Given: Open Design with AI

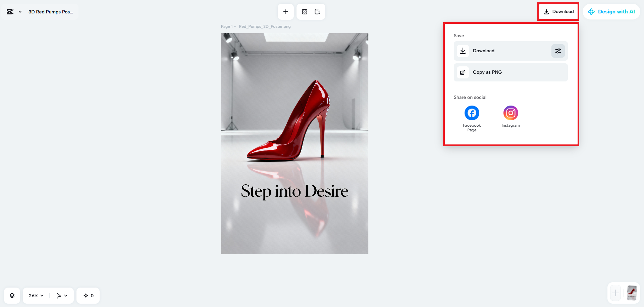Looking at the screenshot, I should (x=611, y=12).
